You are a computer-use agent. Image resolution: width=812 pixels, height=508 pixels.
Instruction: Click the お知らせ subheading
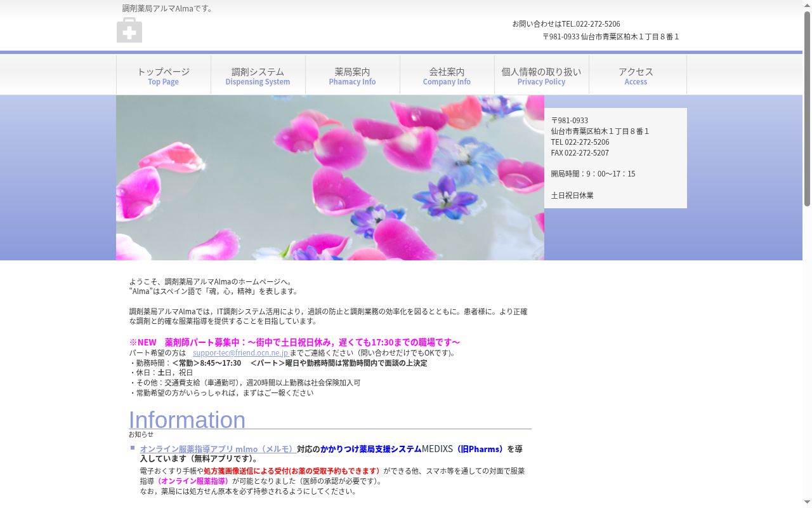point(141,434)
